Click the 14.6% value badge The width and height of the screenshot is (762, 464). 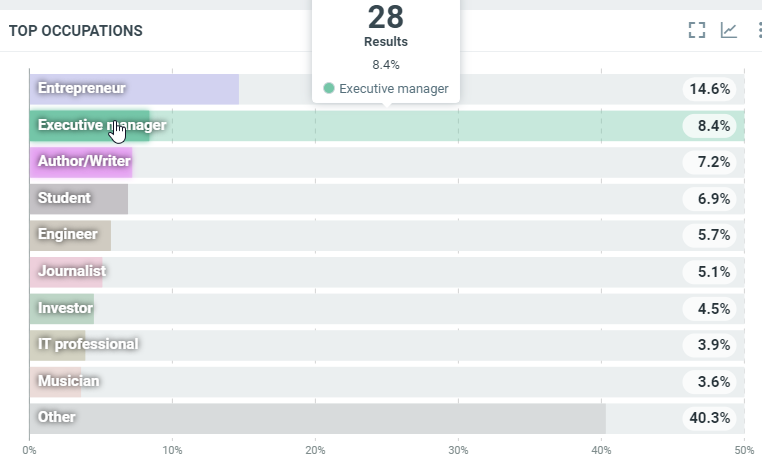tap(710, 89)
